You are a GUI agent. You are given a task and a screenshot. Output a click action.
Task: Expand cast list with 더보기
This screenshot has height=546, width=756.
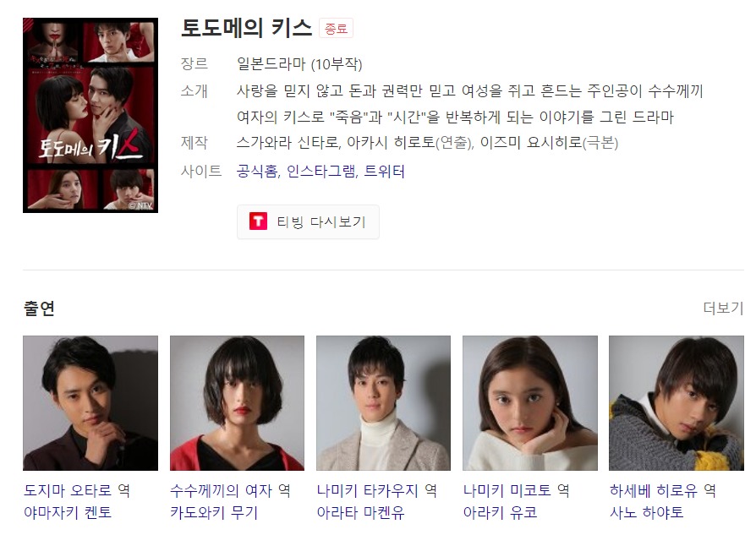click(x=723, y=308)
